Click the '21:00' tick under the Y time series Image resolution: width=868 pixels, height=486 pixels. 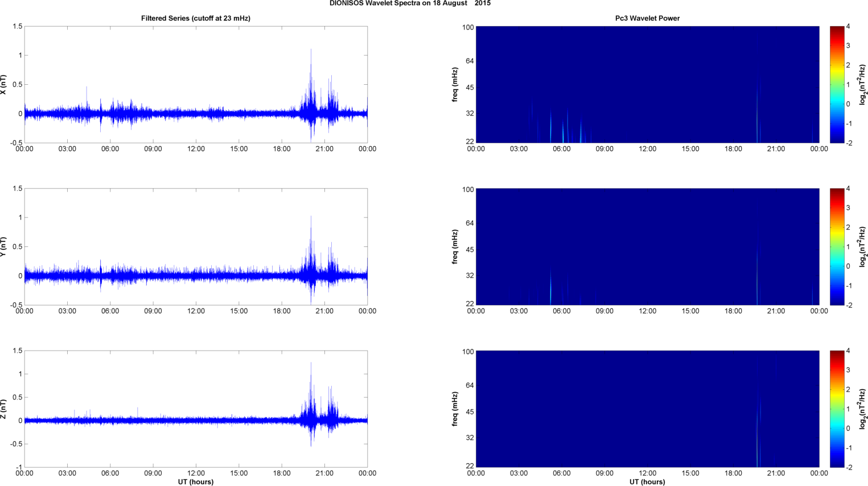point(324,311)
